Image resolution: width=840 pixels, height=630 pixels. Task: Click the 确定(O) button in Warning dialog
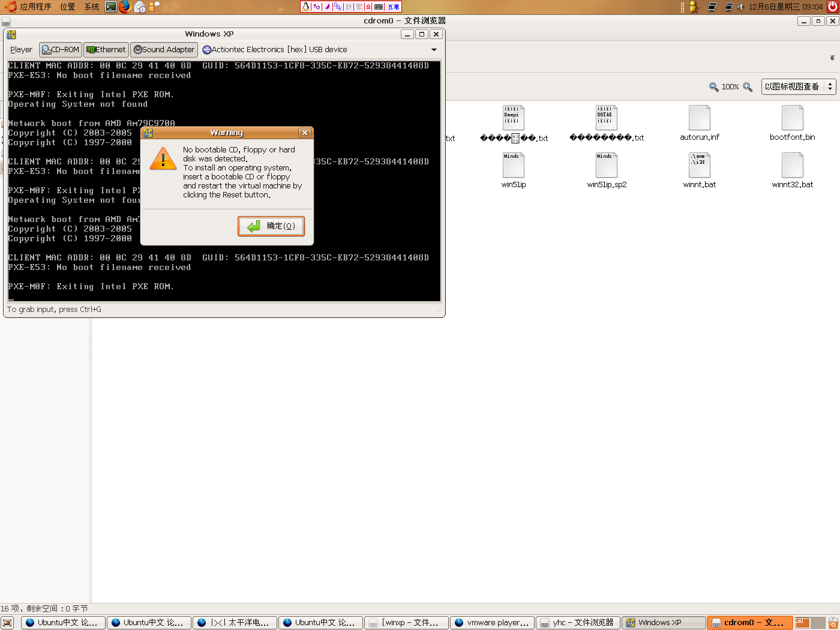tap(271, 226)
